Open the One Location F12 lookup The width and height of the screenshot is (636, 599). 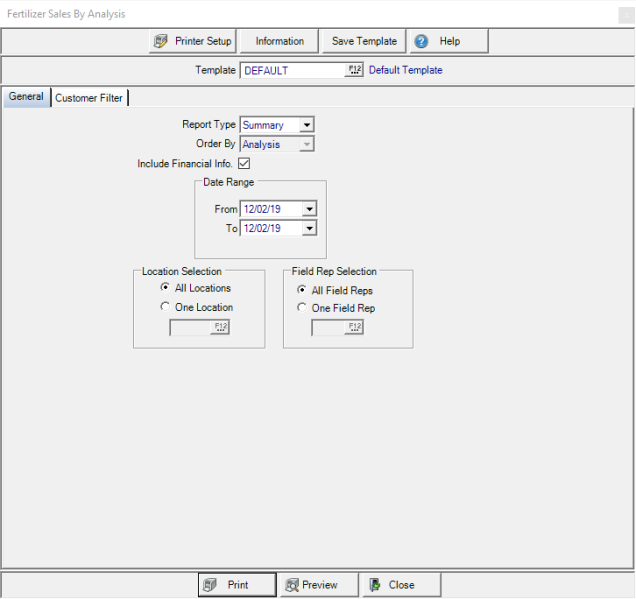click(x=220, y=327)
